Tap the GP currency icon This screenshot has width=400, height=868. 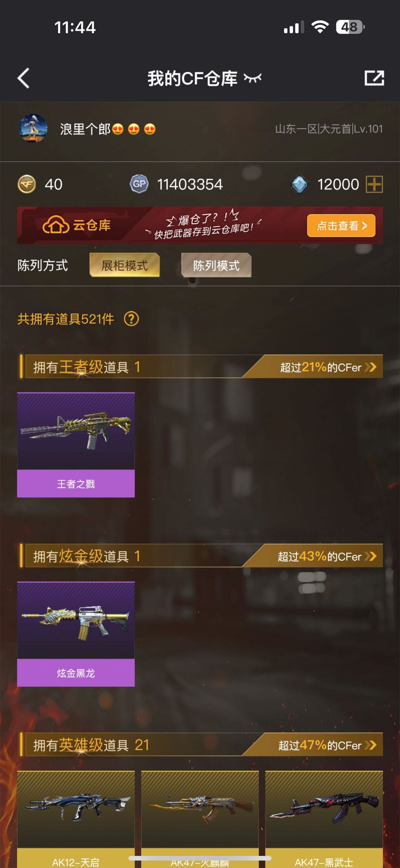point(139,184)
